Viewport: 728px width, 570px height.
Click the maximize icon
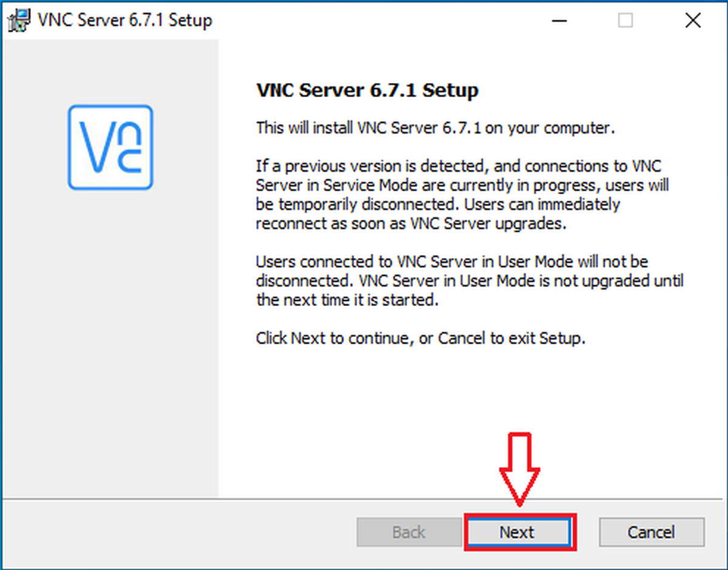[x=625, y=20]
